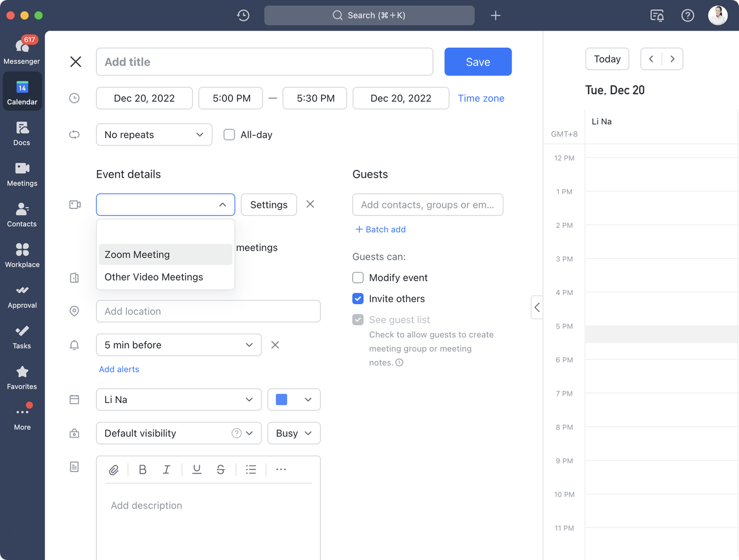Click the history clock icon
This screenshot has width=739, height=560.
tap(243, 16)
